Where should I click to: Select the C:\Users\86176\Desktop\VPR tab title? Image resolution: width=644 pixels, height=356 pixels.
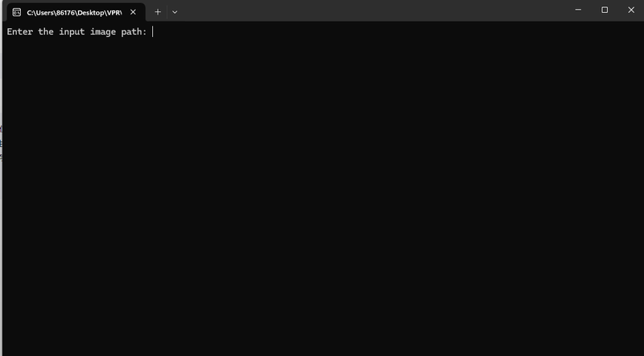[74, 13]
